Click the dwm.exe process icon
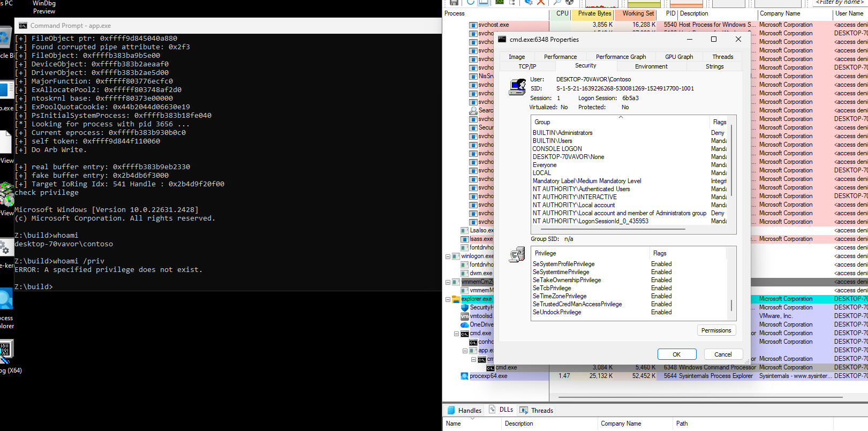This screenshot has height=431, width=868. (x=465, y=273)
